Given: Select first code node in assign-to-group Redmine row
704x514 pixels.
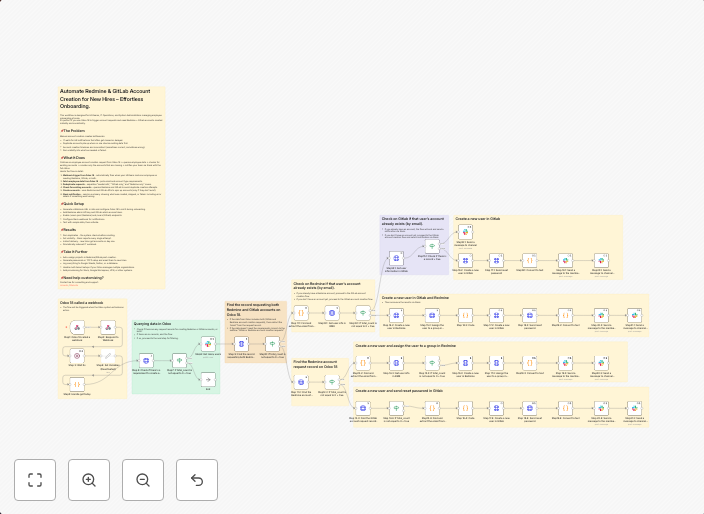Looking at the screenshot, I should click(x=363, y=363).
